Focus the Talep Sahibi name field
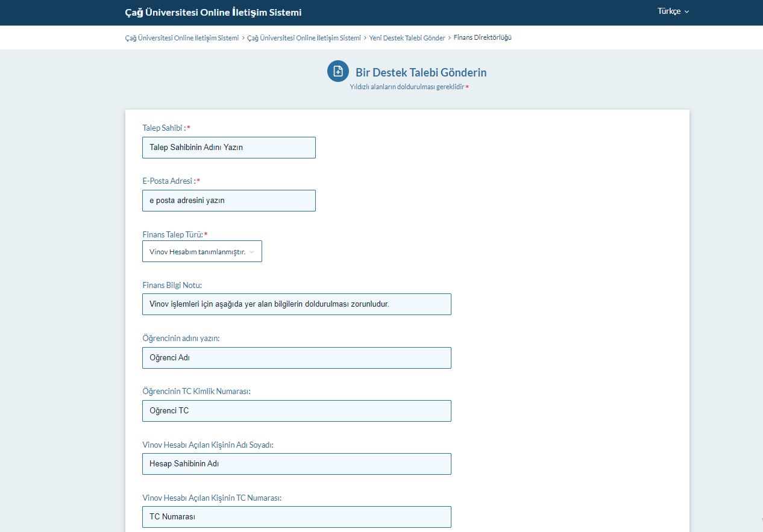This screenshot has height=532, width=763. tap(228, 148)
